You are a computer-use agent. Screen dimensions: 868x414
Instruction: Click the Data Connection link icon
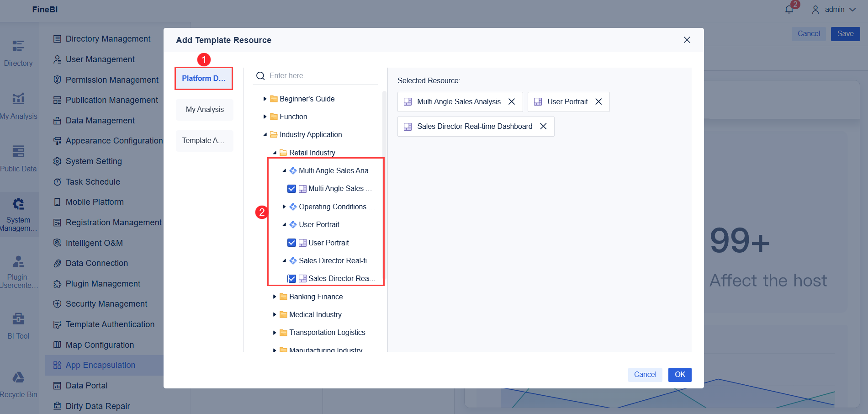(57, 263)
